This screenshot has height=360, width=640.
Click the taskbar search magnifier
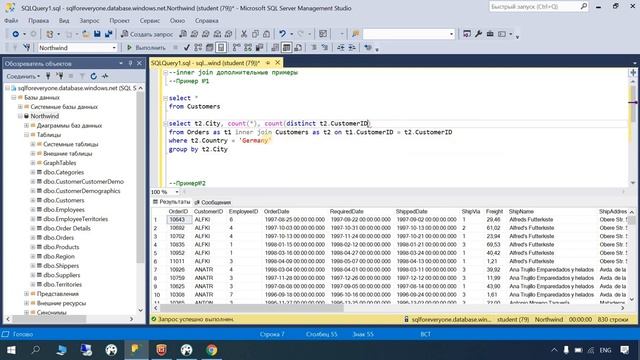click(x=36, y=350)
